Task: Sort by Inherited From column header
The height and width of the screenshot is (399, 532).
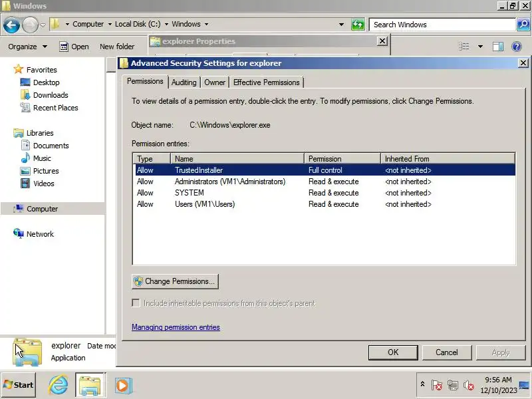Action: tap(448, 158)
